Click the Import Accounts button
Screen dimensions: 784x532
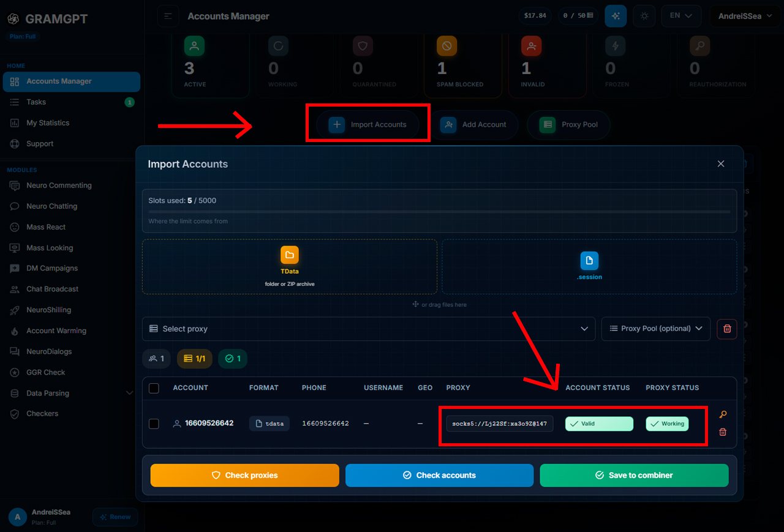pyautogui.click(x=367, y=124)
